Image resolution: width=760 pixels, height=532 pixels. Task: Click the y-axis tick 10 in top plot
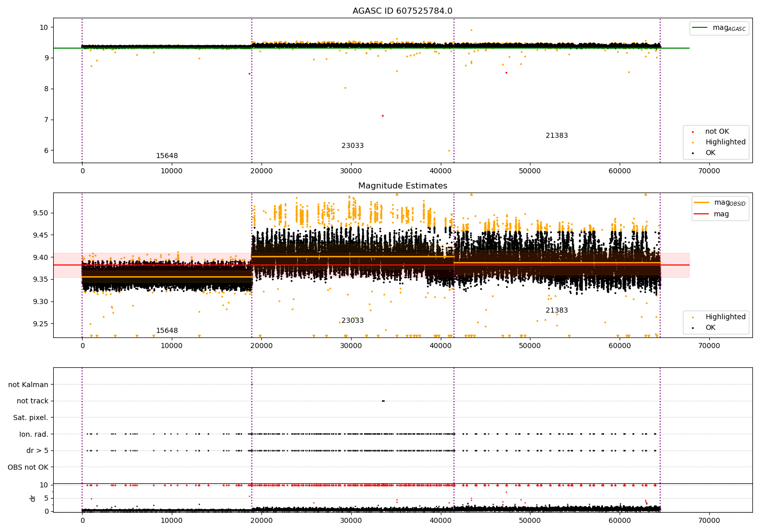point(44,27)
